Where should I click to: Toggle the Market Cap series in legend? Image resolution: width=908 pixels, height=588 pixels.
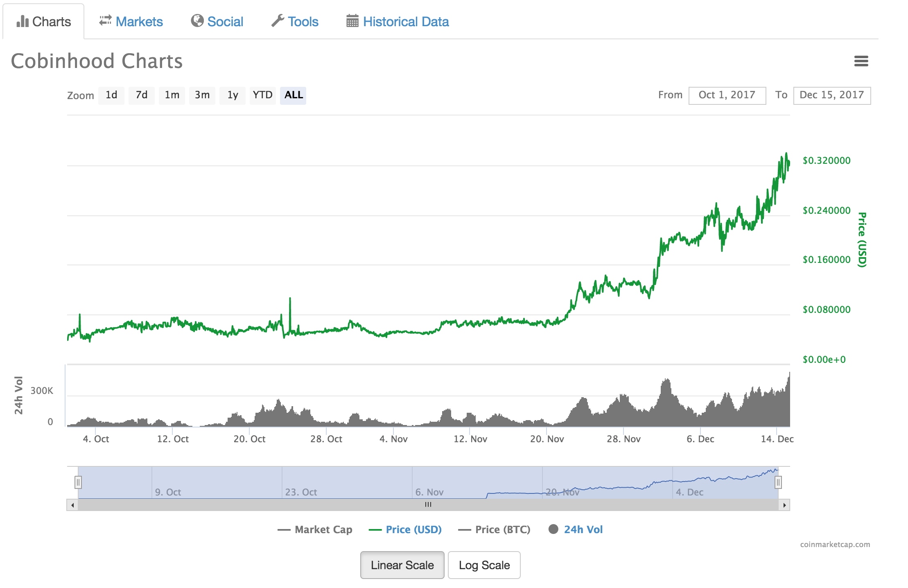(x=315, y=529)
